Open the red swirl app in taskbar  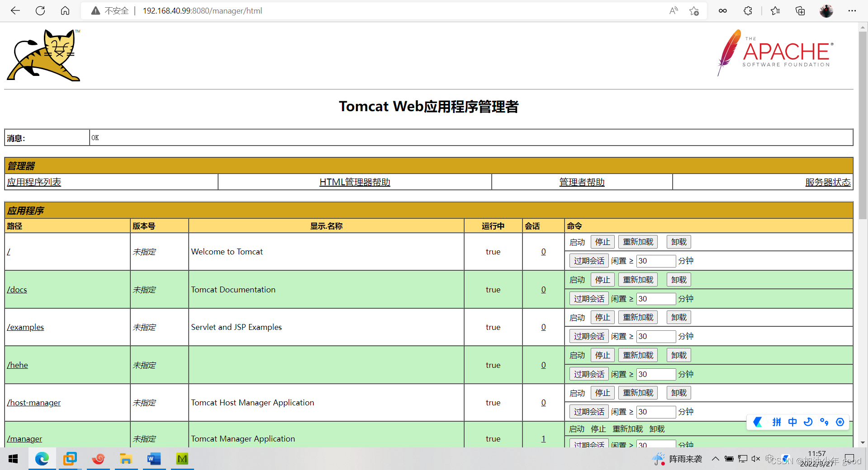pyautogui.click(x=98, y=459)
